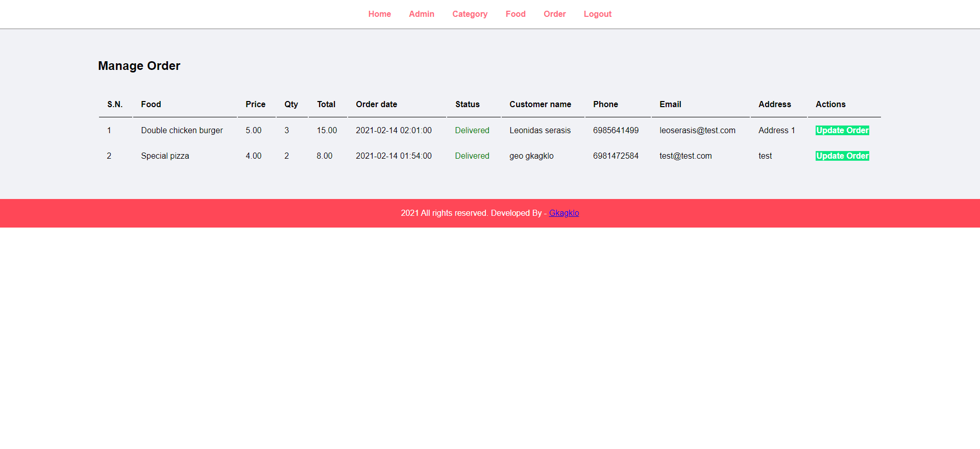Viewport: 980px width, 449px height.
Task: Click phone number 6981472584
Action: [x=616, y=156]
